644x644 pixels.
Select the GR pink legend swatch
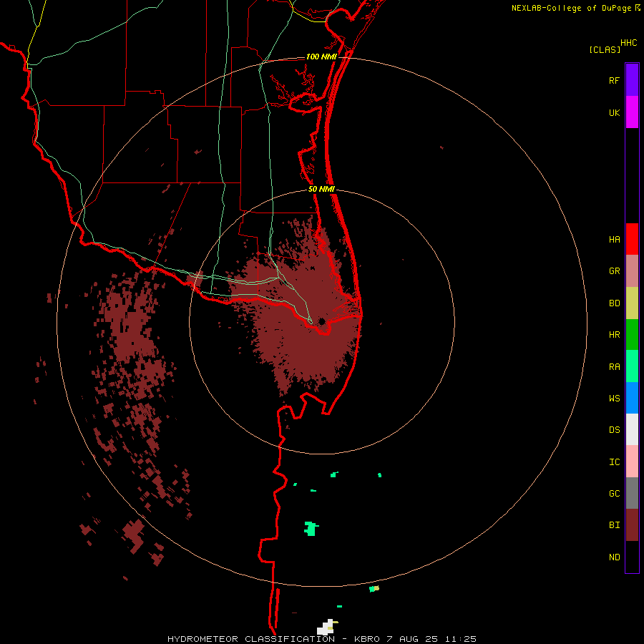(x=632, y=271)
